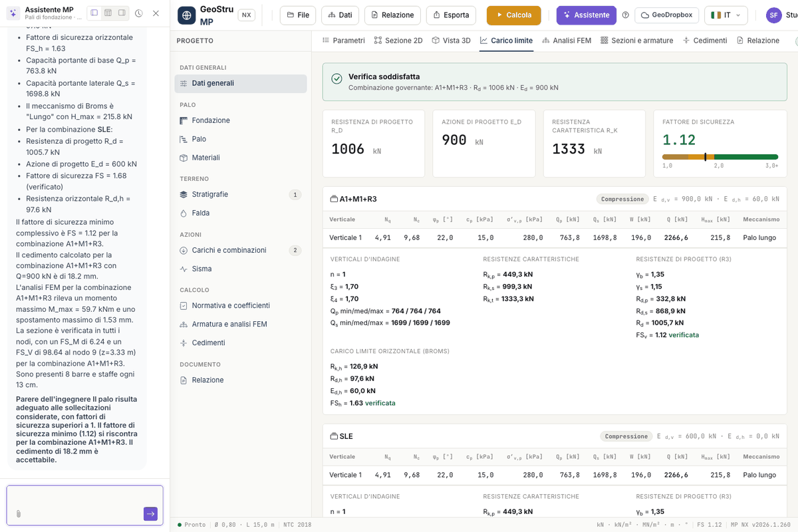
Task: Open assistant chat history clock icon
Action: (x=138, y=13)
